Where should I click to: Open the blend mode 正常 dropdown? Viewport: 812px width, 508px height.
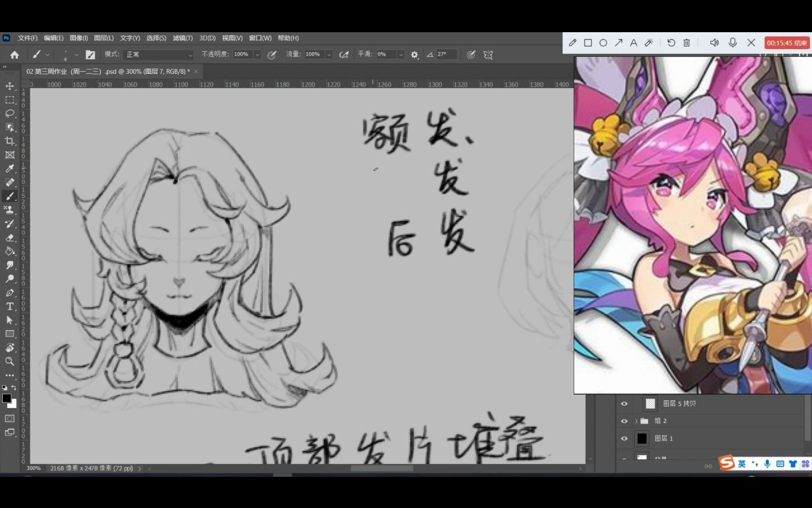(x=158, y=55)
